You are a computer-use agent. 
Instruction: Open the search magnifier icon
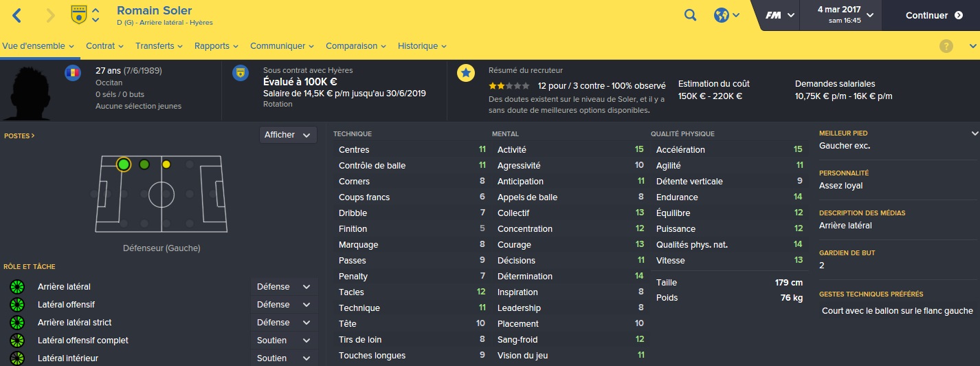coord(691,15)
